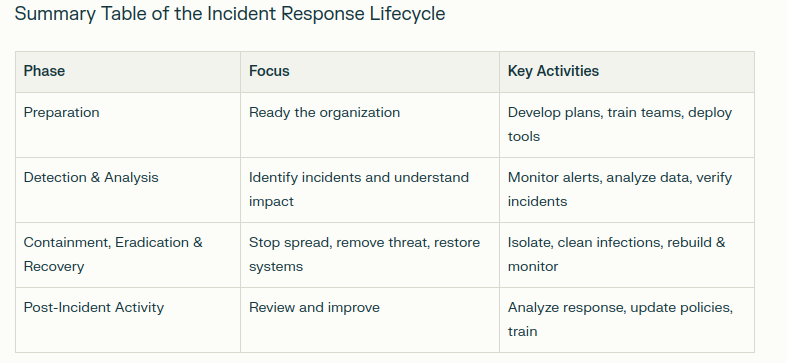Image resolution: width=787 pixels, height=363 pixels.
Task: Click the Ready the organization cell
Action: [x=370, y=125]
